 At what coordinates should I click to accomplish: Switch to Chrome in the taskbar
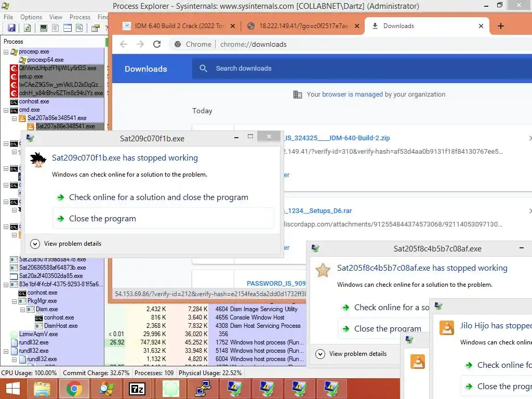(x=74, y=389)
